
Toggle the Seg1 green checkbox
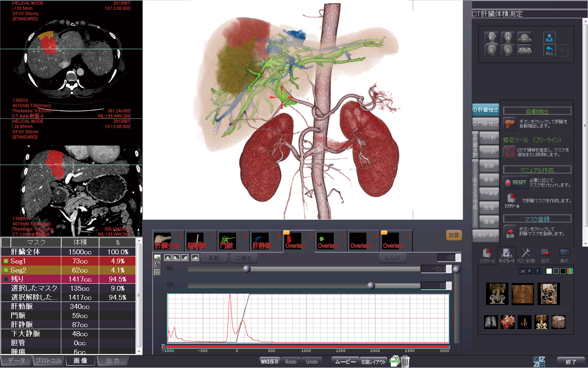pos(6,261)
